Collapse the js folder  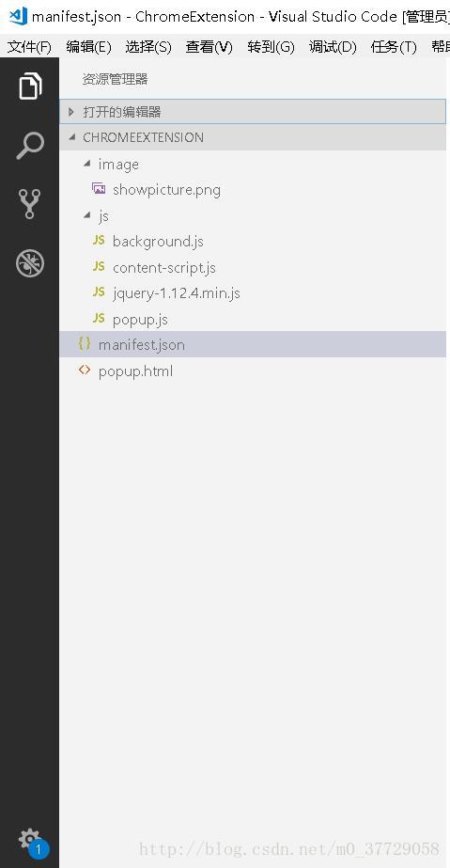252,215
